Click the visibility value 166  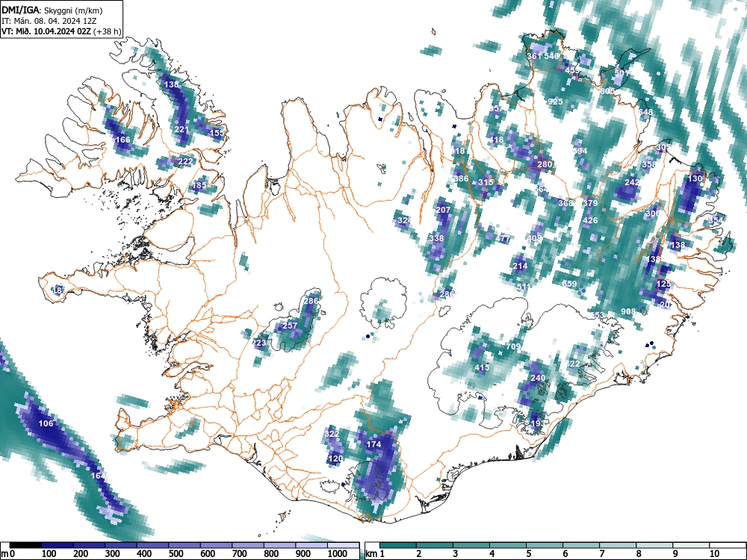coord(123,140)
